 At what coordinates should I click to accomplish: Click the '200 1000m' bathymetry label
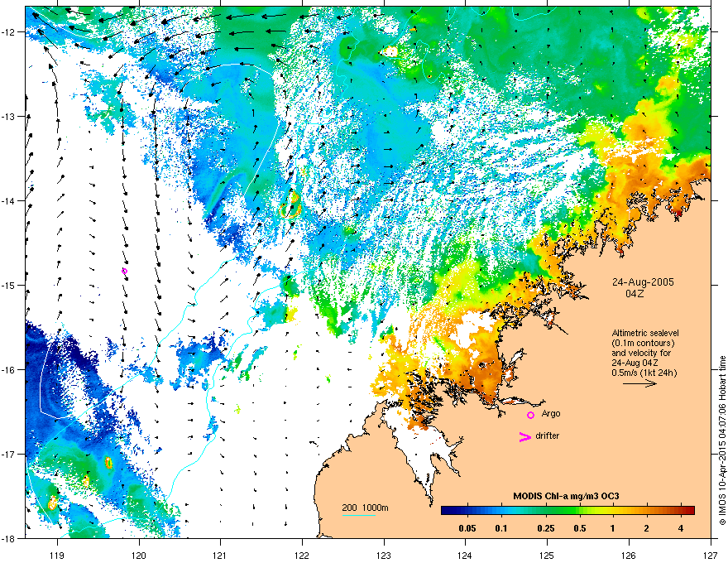365,508
